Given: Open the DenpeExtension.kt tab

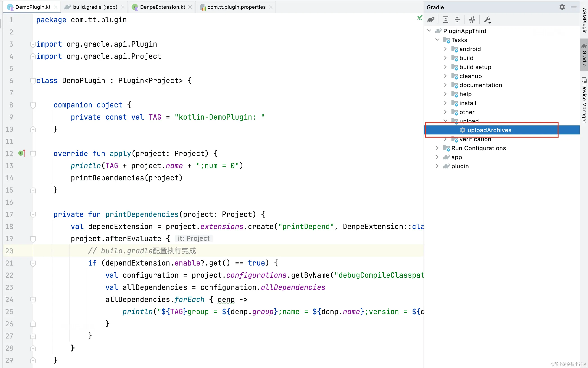Looking at the screenshot, I should pos(162,7).
